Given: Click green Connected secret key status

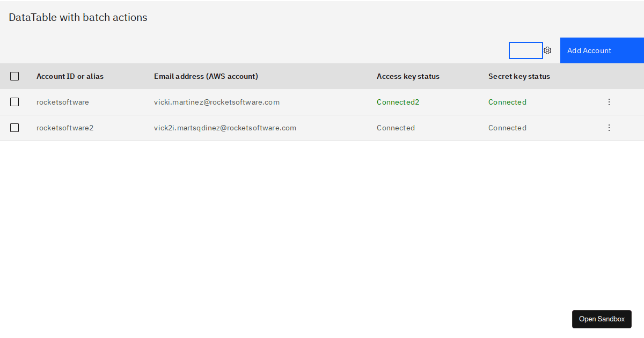Looking at the screenshot, I should pyautogui.click(x=507, y=102).
